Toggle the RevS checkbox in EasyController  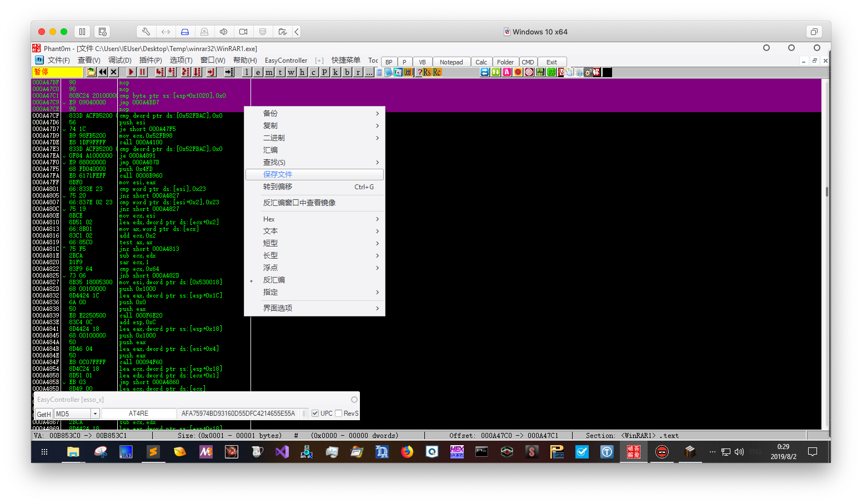pyautogui.click(x=338, y=414)
